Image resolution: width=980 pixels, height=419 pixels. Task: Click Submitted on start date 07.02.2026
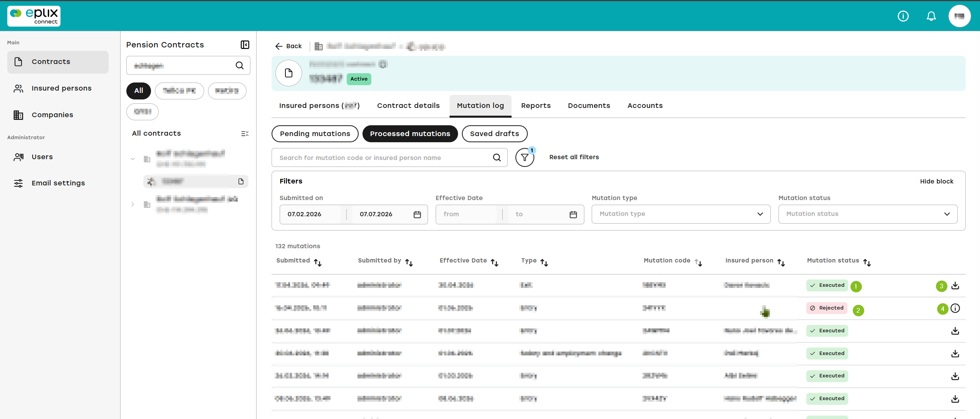pos(304,214)
